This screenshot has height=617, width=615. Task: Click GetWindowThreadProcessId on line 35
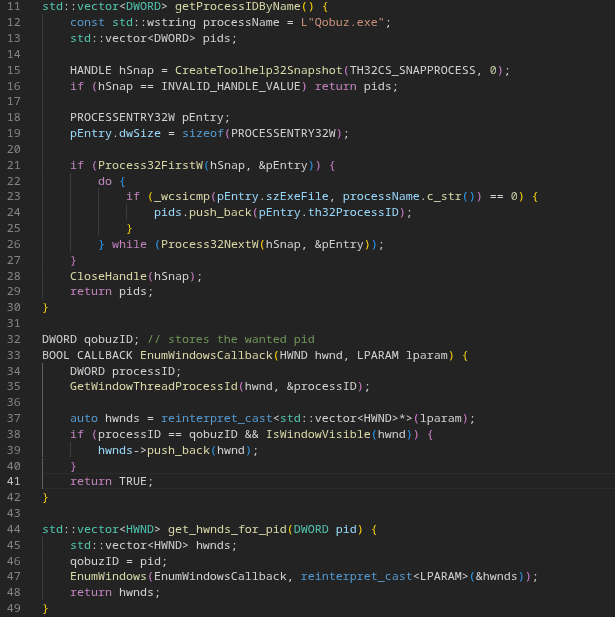154,386
